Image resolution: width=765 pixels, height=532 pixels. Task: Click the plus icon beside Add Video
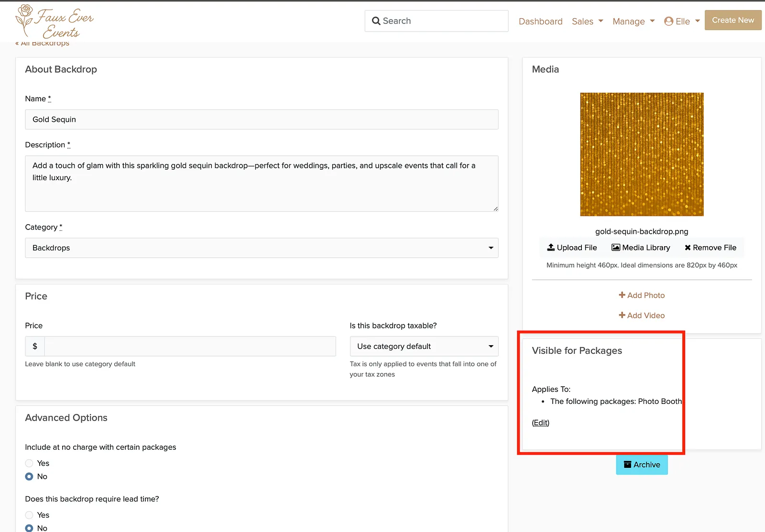[622, 315]
